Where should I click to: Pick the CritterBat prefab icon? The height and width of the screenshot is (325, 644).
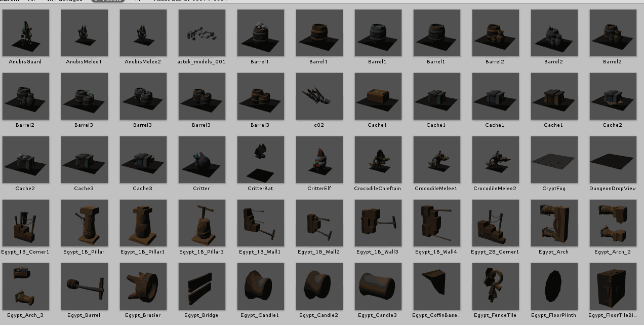[x=261, y=160]
